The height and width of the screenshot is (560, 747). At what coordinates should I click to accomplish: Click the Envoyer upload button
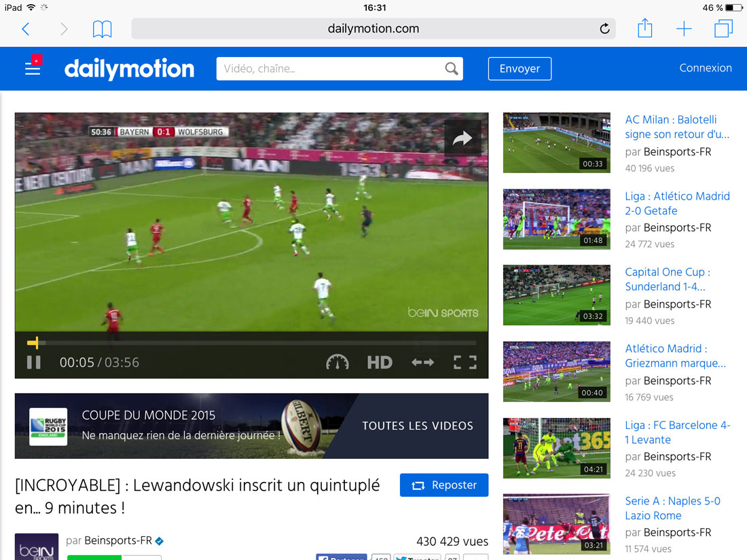520,69
